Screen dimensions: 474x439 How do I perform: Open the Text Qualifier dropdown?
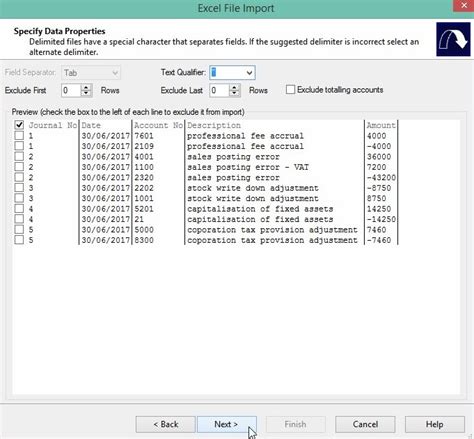pyautogui.click(x=249, y=73)
